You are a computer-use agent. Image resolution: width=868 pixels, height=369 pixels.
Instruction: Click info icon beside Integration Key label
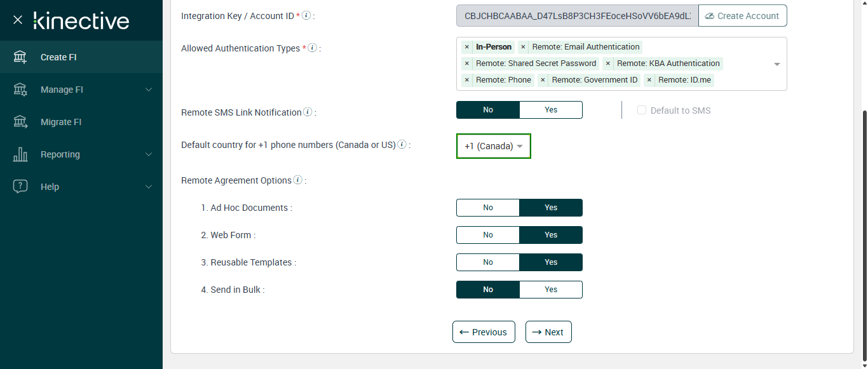(x=306, y=15)
